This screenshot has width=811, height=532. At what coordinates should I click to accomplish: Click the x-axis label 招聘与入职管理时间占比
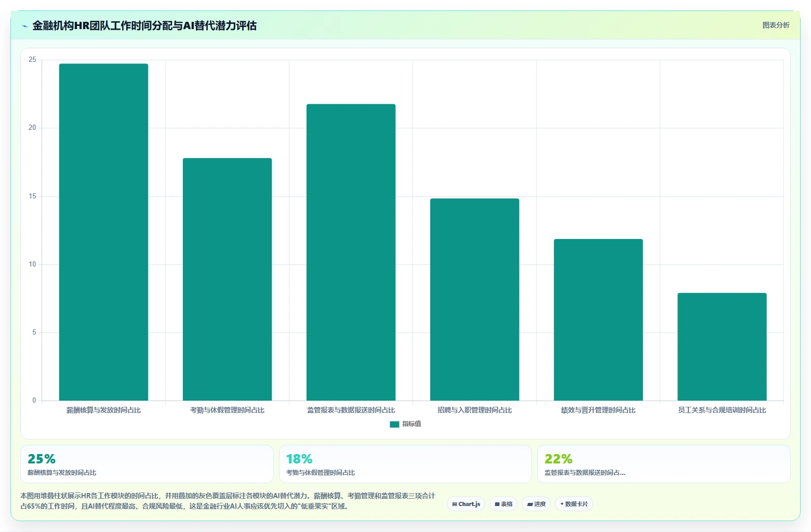[474, 410]
